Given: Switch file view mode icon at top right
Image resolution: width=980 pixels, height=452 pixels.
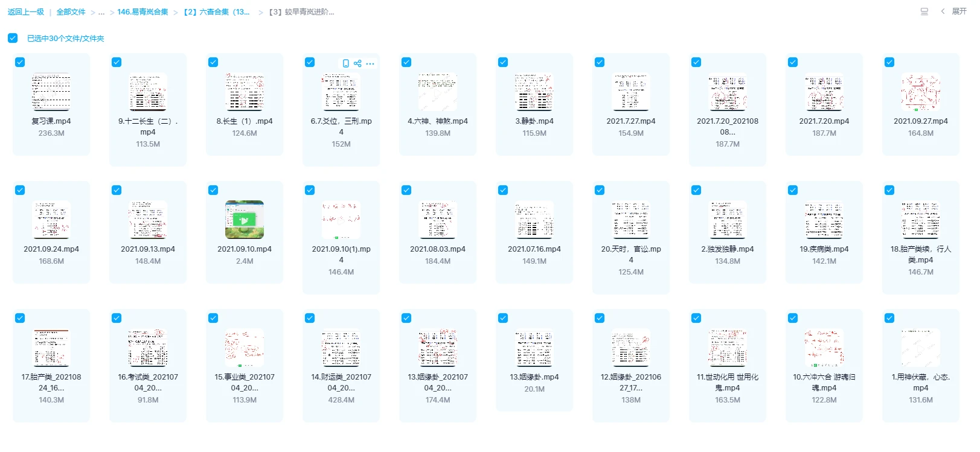Looking at the screenshot, I should 924,11.
